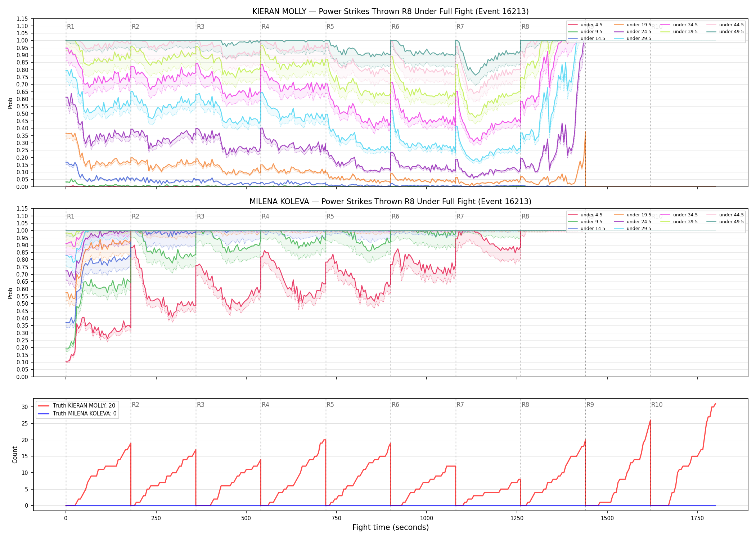756x540 pixels.
Task: Select 'under 9.5' legend entry in Milena Koleva chart
Action: pos(585,222)
